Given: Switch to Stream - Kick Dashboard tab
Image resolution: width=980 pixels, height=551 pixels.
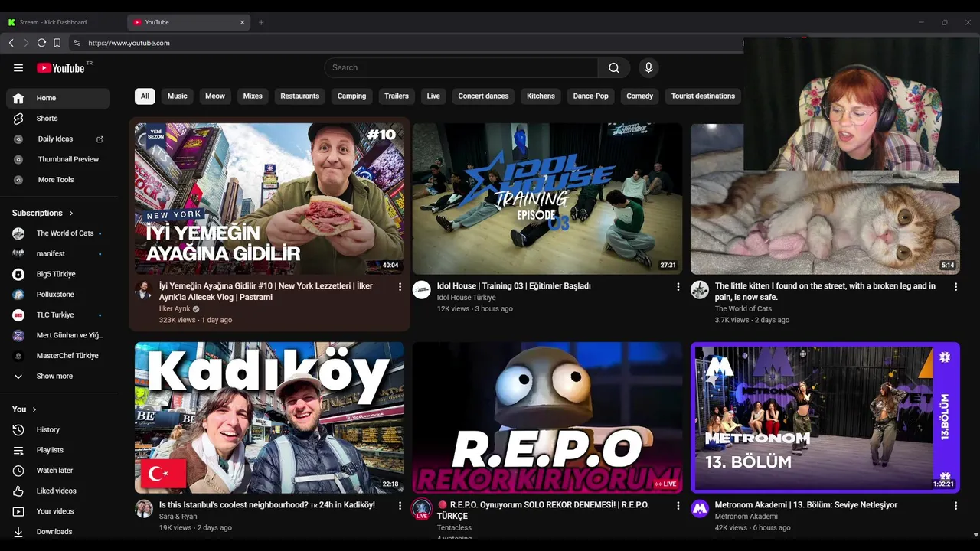Looking at the screenshot, I should click(63, 22).
